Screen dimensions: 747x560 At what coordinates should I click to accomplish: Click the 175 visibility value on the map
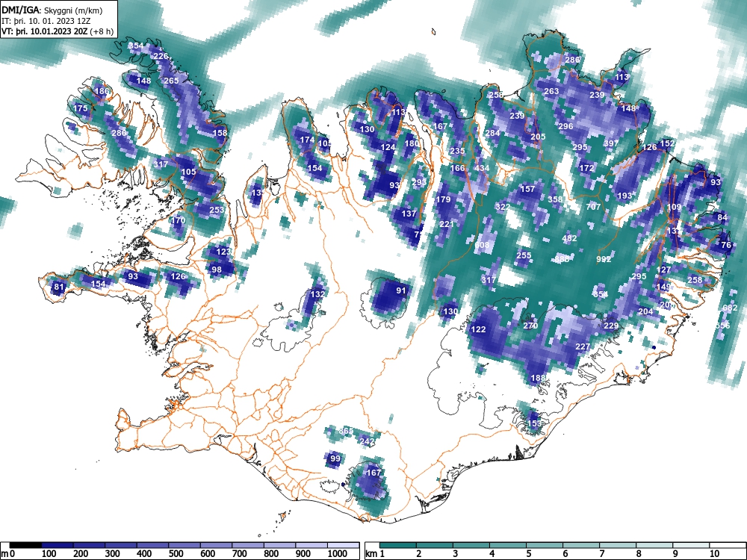81,108
